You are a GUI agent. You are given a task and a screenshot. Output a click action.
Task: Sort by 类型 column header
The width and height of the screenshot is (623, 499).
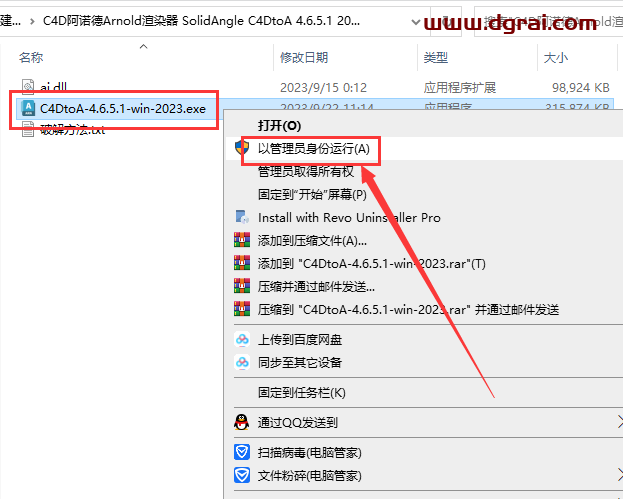435,58
